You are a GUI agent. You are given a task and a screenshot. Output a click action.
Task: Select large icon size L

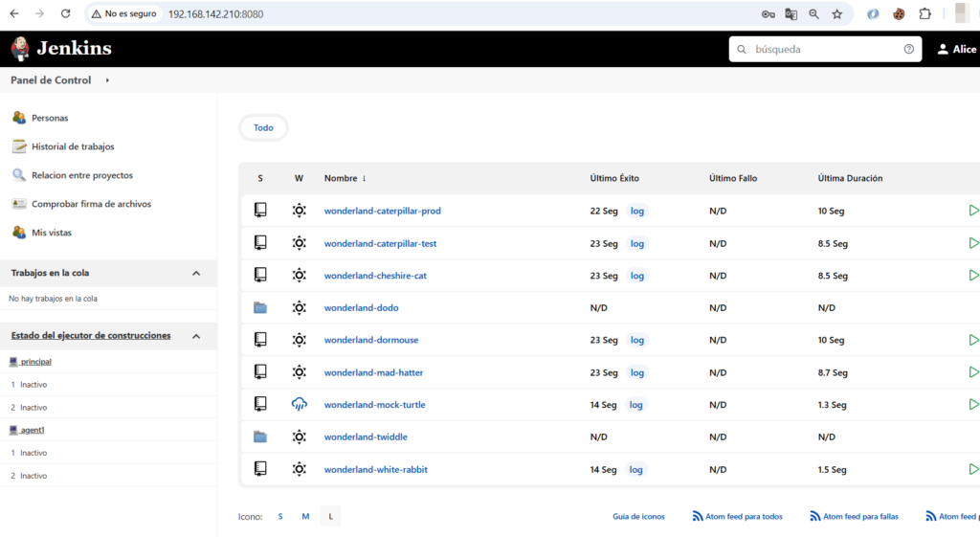click(x=330, y=516)
